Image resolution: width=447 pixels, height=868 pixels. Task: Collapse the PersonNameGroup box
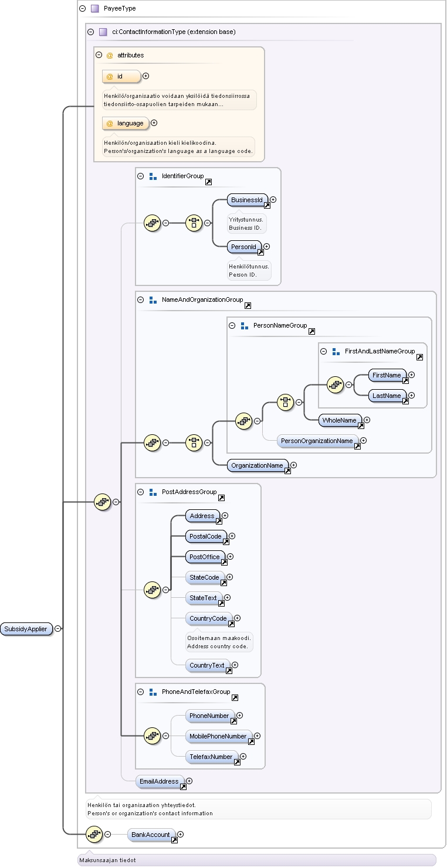[232, 325]
